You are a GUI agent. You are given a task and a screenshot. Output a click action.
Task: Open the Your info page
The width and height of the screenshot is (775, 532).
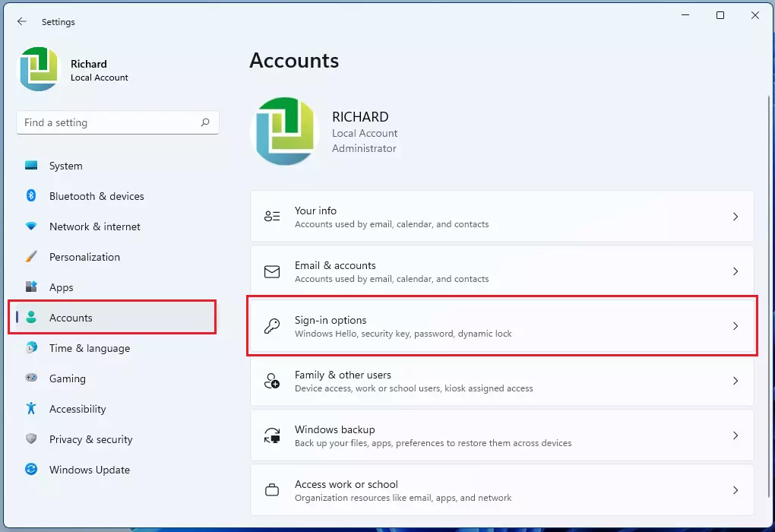(x=502, y=217)
